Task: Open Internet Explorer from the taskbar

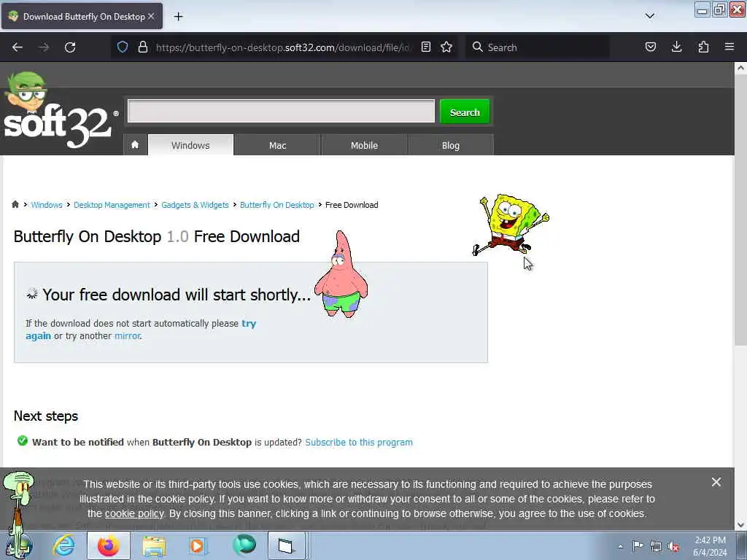Action: (64, 545)
